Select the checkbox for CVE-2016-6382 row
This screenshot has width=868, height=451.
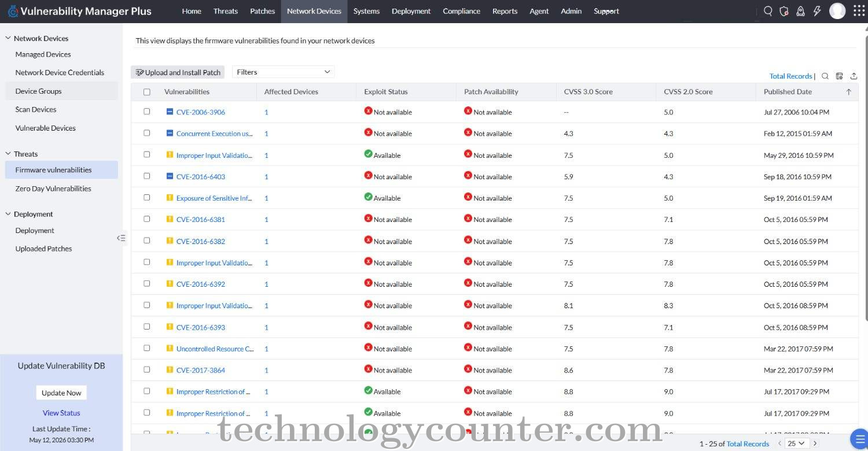click(146, 241)
